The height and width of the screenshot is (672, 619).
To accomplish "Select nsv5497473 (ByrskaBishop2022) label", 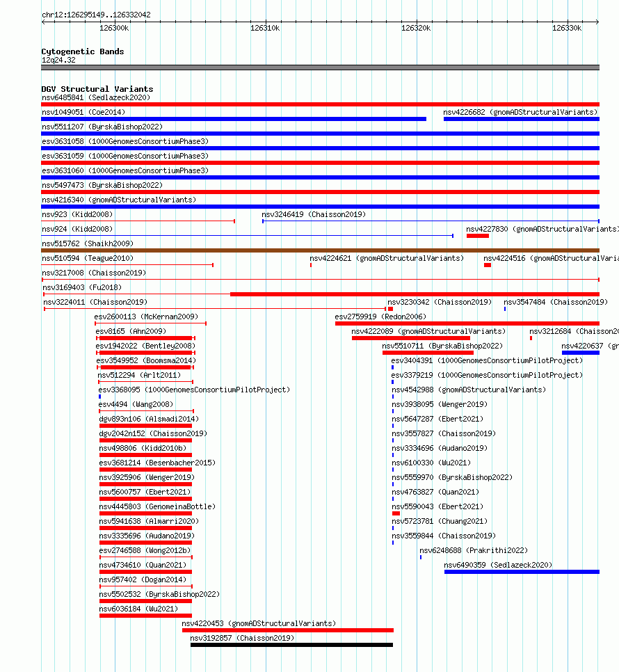I will (102, 185).
